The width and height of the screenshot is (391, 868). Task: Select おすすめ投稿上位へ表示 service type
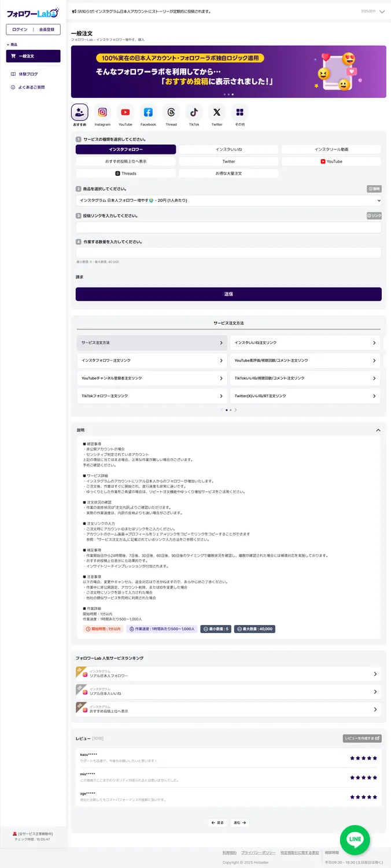click(x=126, y=161)
